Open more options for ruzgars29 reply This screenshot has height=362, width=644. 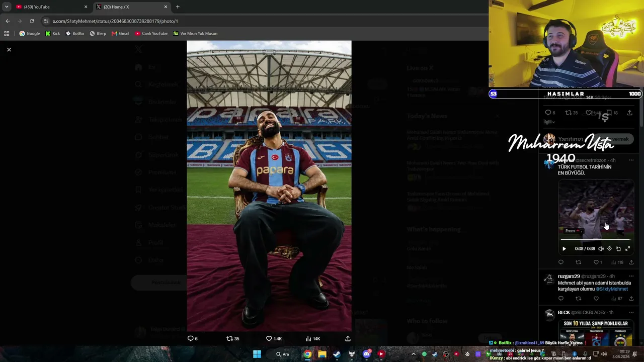pyautogui.click(x=631, y=276)
